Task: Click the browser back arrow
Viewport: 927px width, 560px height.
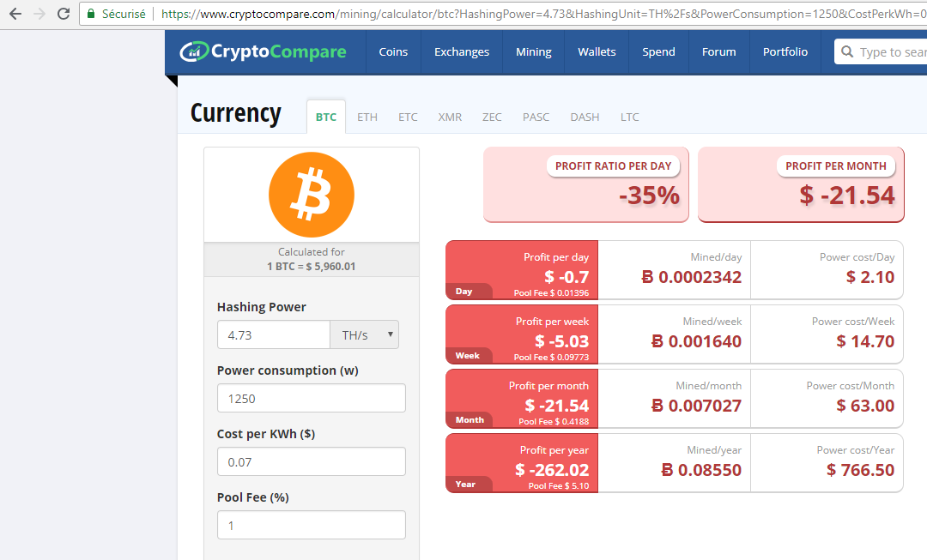Action: coord(15,14)
